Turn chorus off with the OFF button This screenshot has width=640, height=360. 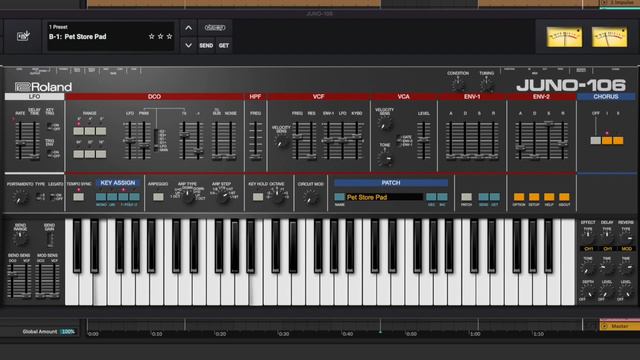596,140
